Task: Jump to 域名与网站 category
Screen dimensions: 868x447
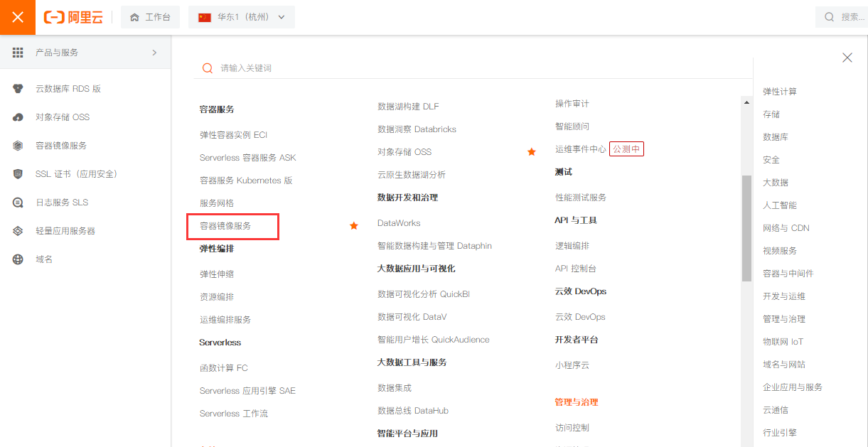Action: (784, 365)
